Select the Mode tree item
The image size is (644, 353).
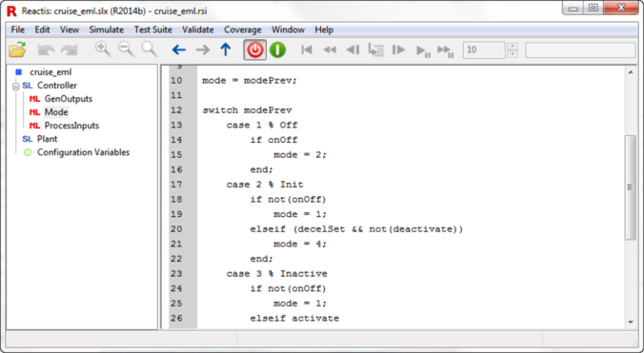pyautogui.click(x=56, y=112)
